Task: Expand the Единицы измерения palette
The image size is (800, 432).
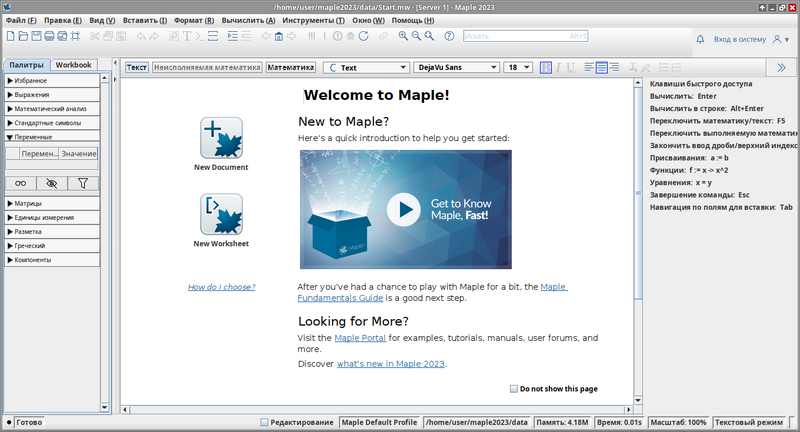Action: click(52, 217)
